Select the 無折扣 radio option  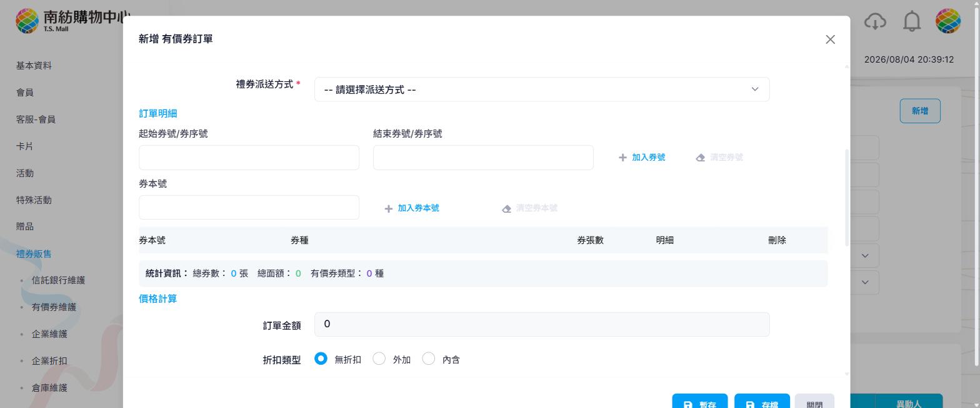(321, 359)
